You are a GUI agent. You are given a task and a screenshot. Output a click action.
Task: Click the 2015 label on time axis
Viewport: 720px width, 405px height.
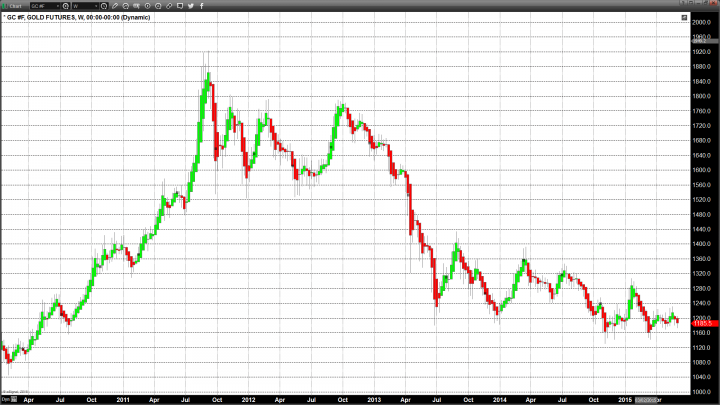624,400
